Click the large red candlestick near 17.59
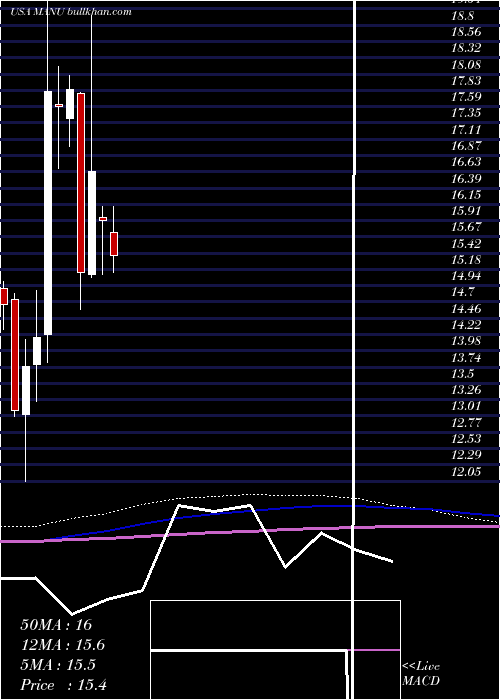 point(81,183)
